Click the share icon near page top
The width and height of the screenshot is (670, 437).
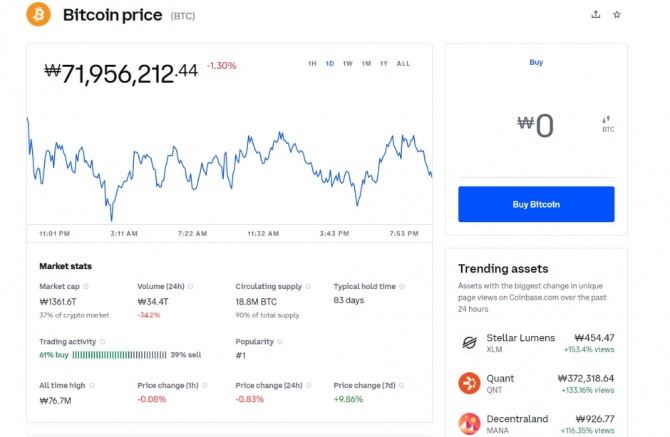pyautogui.click(x=596, y=15)
